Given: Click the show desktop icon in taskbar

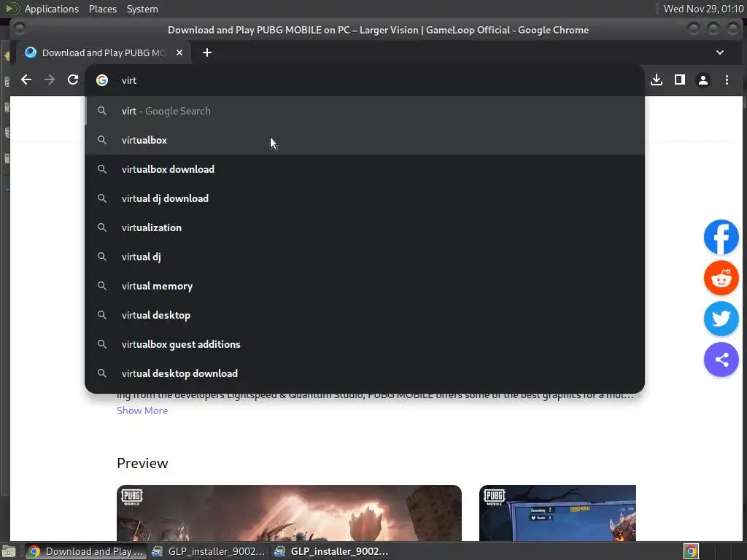Looking at the screenshot, I should pyautogui.click(x=9, y=551).
